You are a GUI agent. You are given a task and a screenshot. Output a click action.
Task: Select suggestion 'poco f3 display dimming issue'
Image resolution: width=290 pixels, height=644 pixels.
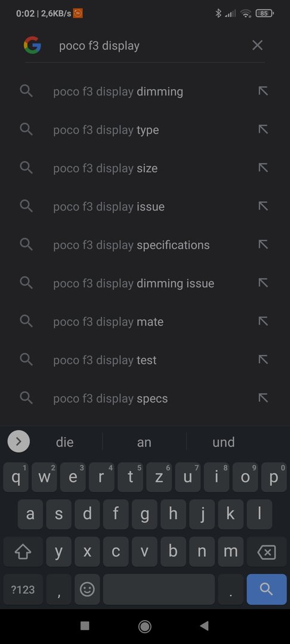point(145,283)
